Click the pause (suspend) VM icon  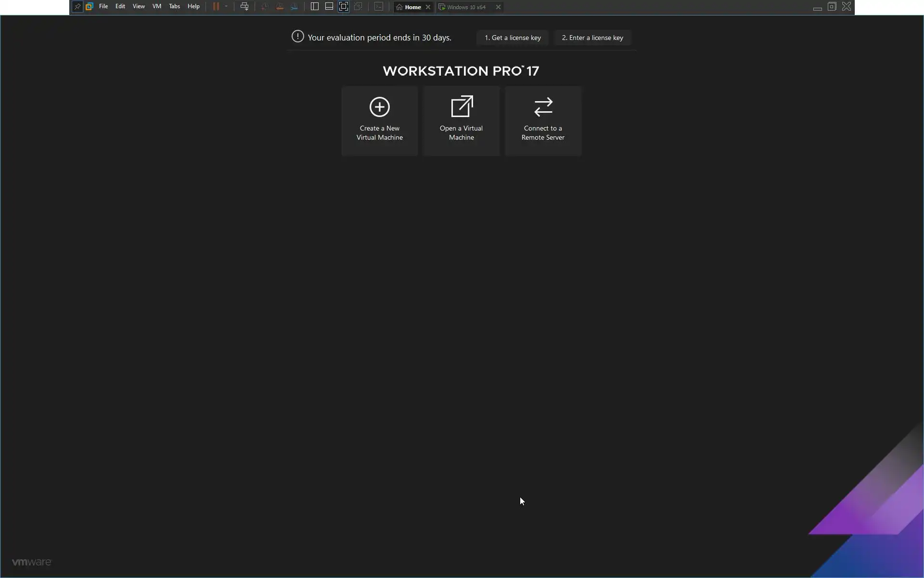(216, 7)
